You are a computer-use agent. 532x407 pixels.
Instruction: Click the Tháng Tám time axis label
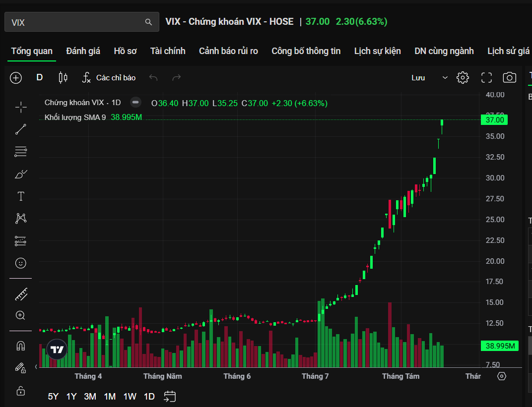[x=400, y=376]
